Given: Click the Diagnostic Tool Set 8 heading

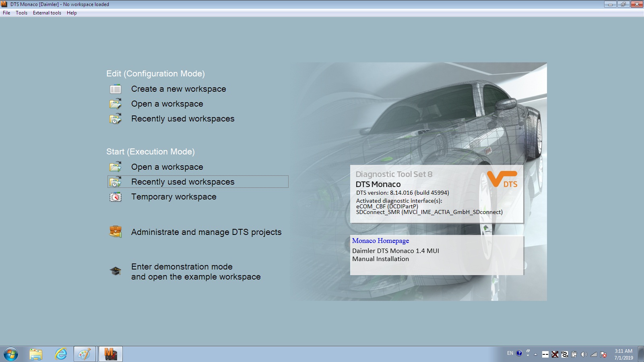Looking at the screenshot, I should [x=394, y=174].
